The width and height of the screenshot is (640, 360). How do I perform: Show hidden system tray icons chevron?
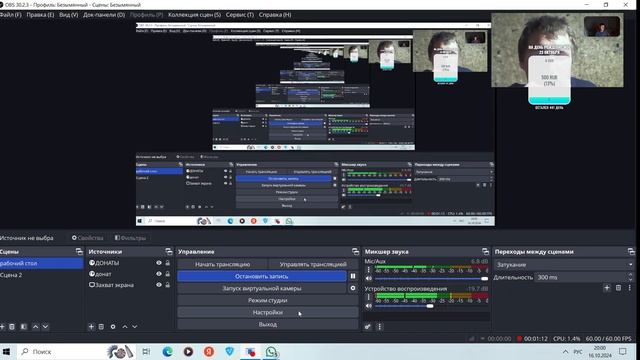coord(565,351)
